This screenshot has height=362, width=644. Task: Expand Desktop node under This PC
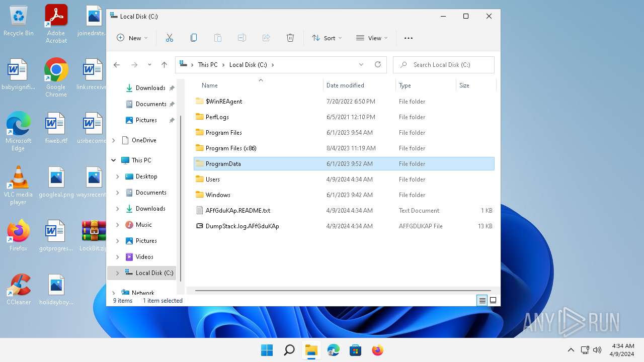point(117,176)
